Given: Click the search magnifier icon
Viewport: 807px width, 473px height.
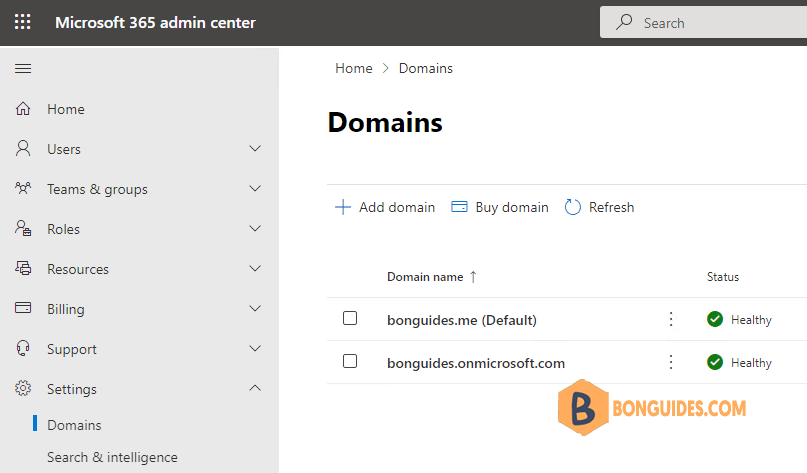Looking at the screenshot, I should point(624,22).
